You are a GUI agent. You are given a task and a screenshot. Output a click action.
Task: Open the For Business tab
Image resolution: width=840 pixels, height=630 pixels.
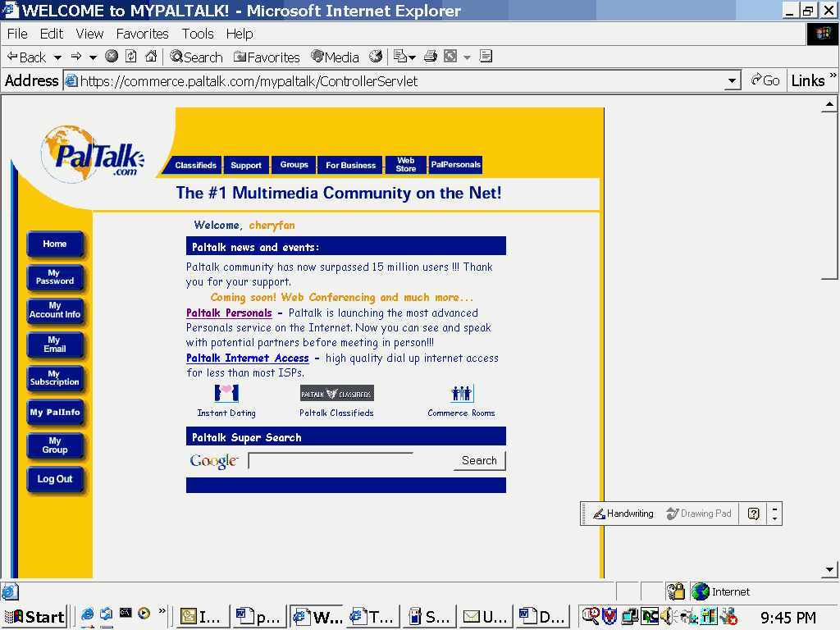click(351, 165)
